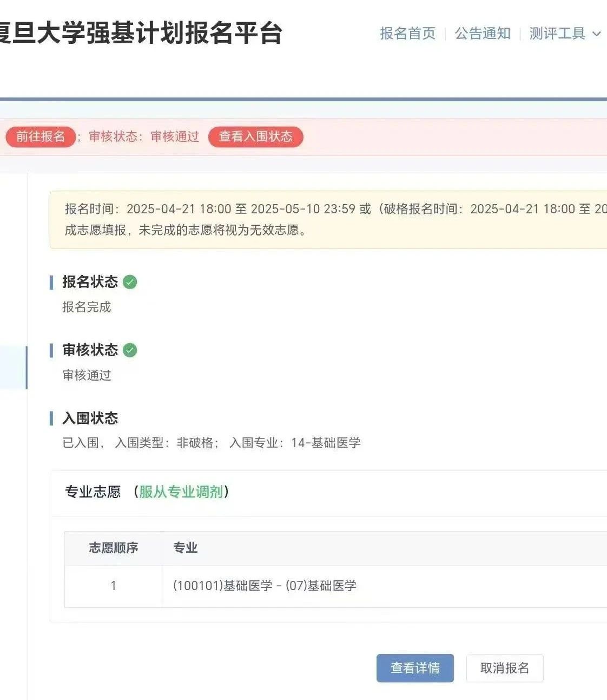This screenshot has width=607, height=700.
Task: Click the 已入围 入围类型 非破格 result line
Action: click(212, 443)
